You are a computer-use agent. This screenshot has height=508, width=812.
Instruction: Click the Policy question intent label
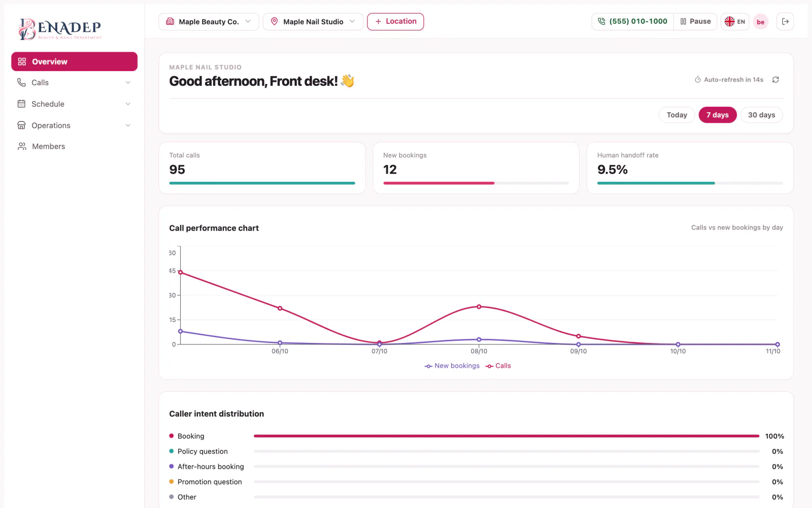202,451
